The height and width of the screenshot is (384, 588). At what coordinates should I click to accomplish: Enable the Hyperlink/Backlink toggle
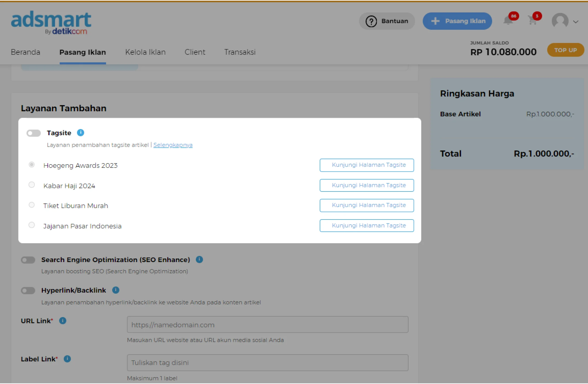[x=28, y=291]
